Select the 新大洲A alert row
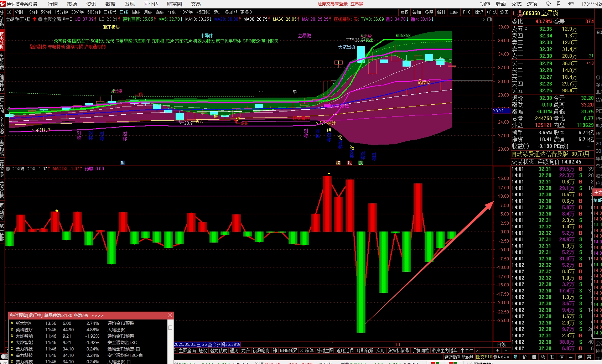This screenshot has height=364, width=602. 88,323
